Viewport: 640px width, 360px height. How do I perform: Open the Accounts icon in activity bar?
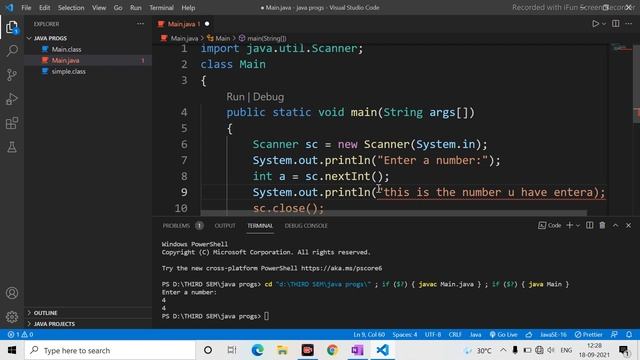click(12, 293)
